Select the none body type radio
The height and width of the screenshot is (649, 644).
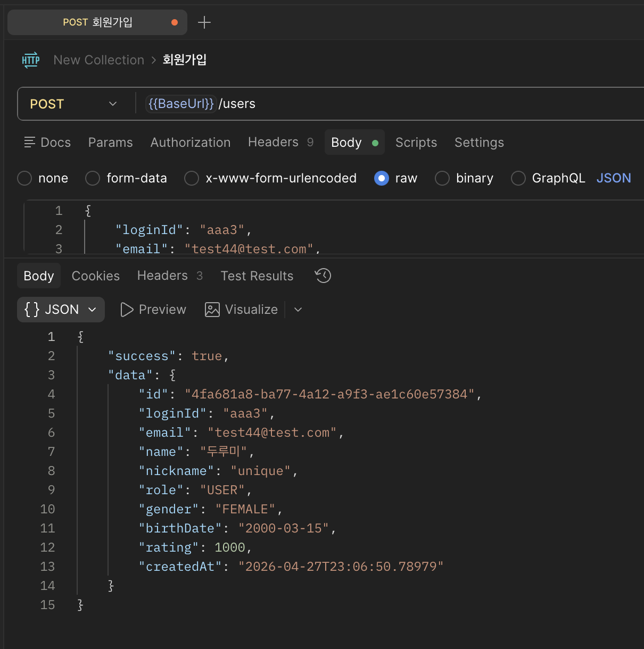[x=24, y=178]
